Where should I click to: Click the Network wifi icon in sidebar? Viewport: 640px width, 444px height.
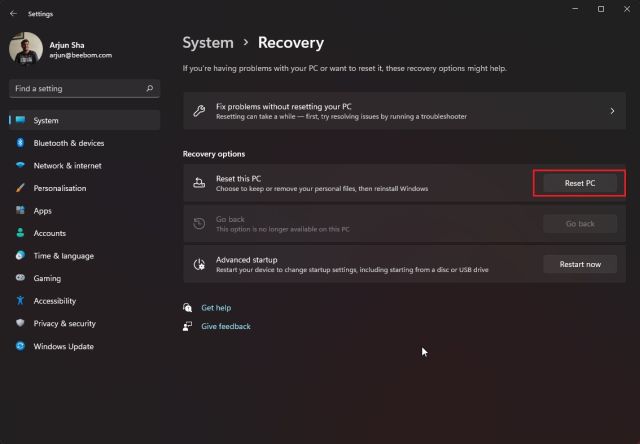(x=20, y=165)
